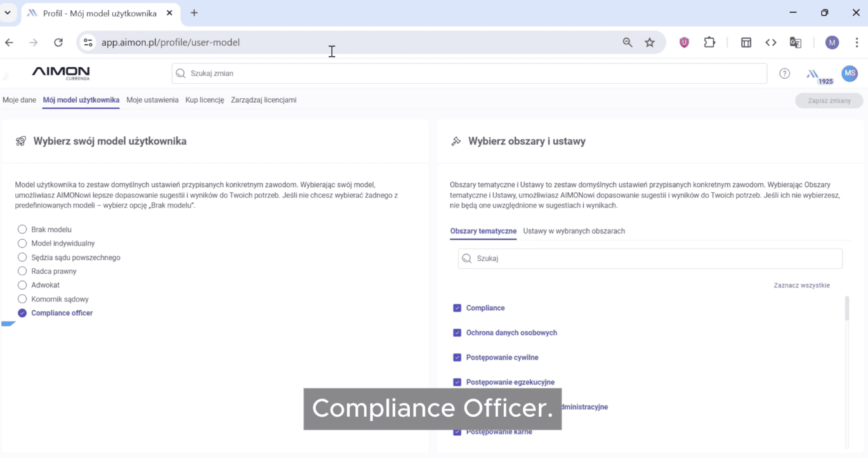The width and height of the screenshot is (868, 458).
Task: Click the Zaznacz wszystkie link
Action: tap(801, 285)
